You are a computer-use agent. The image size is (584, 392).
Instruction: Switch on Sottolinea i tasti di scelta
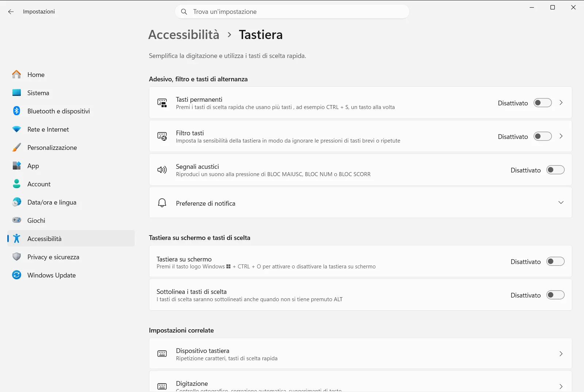click(555, 295)
